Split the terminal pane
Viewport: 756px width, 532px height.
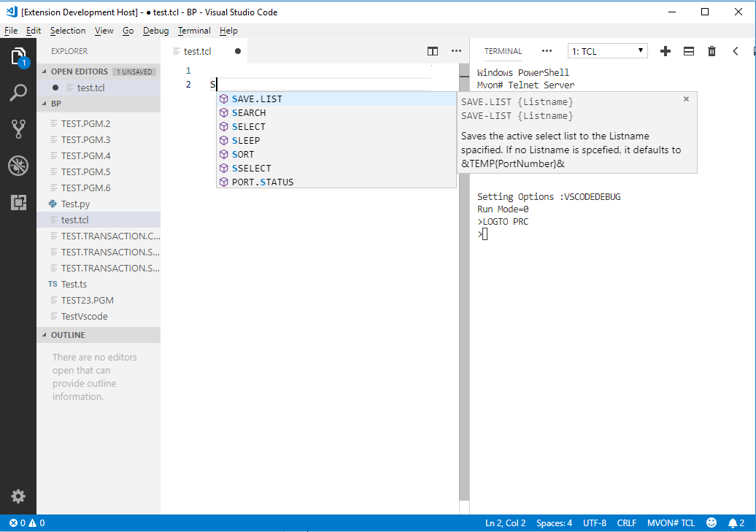[689, 51]
